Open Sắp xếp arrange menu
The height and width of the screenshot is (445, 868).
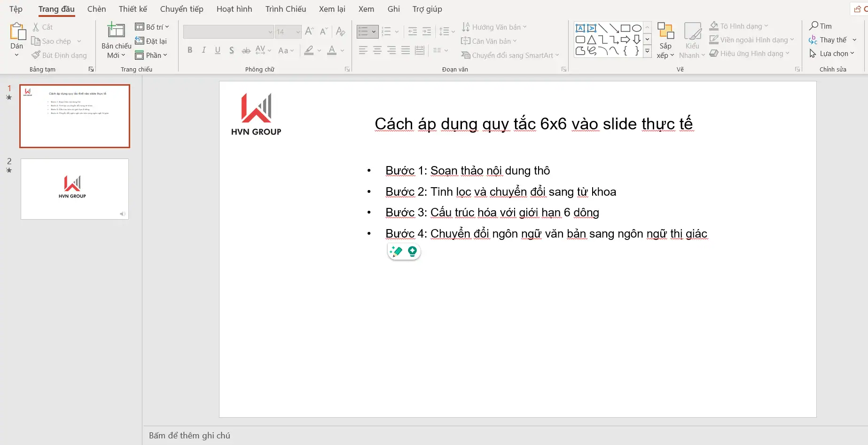click(665, 41)
